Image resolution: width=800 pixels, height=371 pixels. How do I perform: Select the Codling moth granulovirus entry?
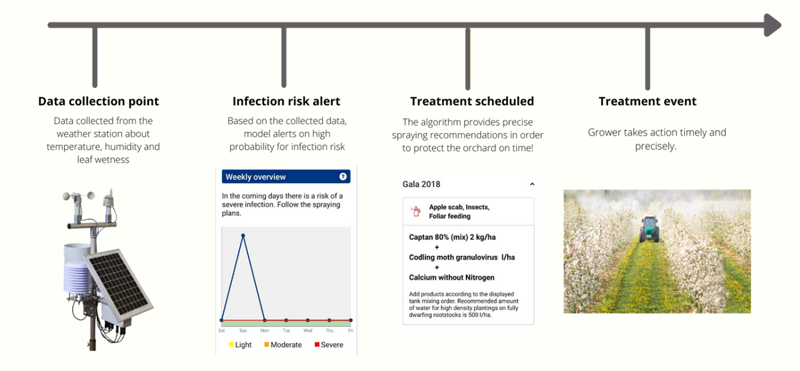[x=462, y=257]
